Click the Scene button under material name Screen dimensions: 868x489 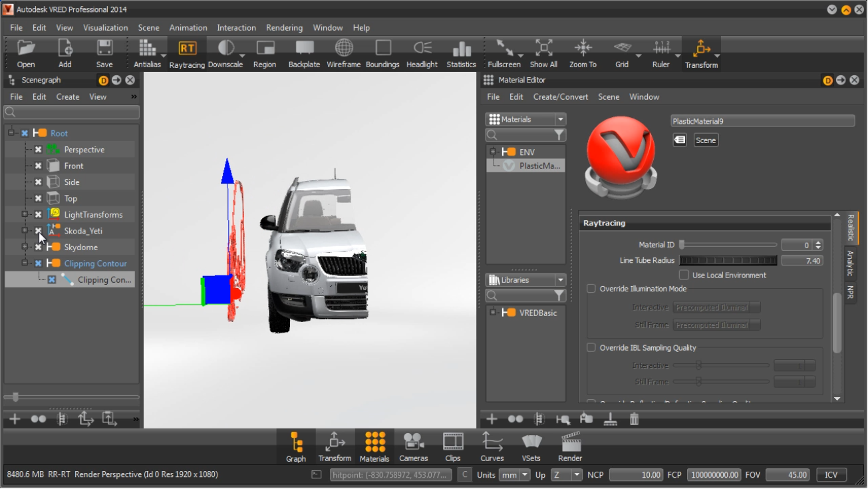click(x=706, y=140)
